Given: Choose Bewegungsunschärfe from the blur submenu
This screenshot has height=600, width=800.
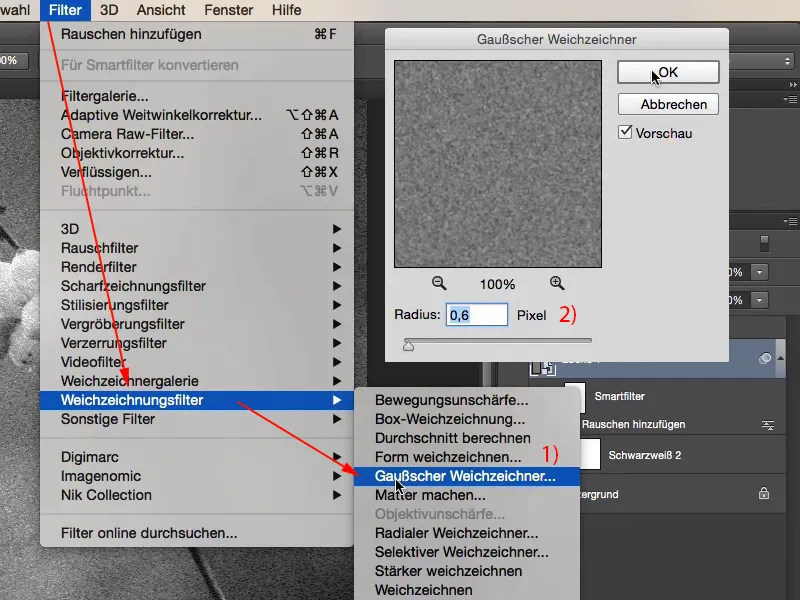Looking at the screenshot, I should pyautogui.click(x=467, y=400).
